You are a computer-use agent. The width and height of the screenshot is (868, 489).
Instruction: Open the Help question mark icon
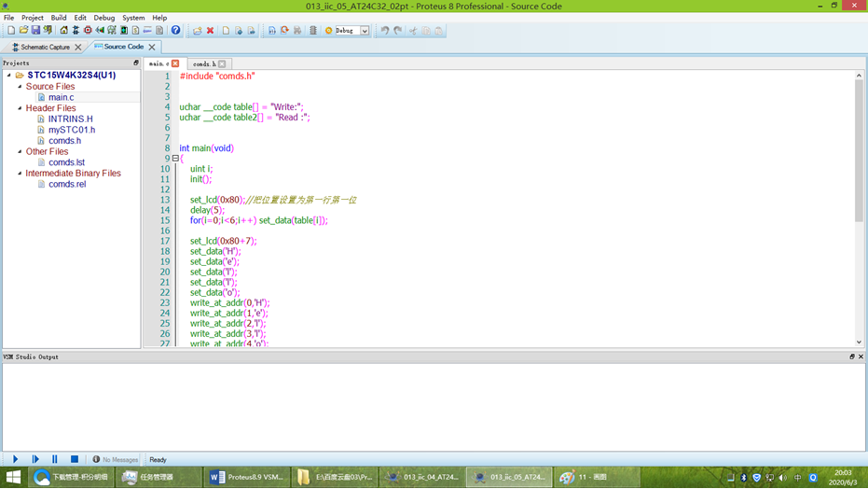[x=175, y=31]
